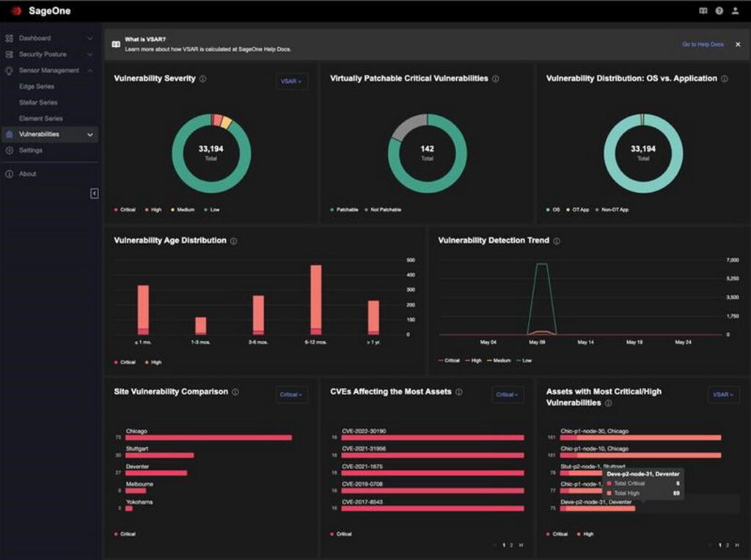This screenshot has width=751, height=560.
Task: Click the Settings gear in sidebar
Action: click(8, 150)
